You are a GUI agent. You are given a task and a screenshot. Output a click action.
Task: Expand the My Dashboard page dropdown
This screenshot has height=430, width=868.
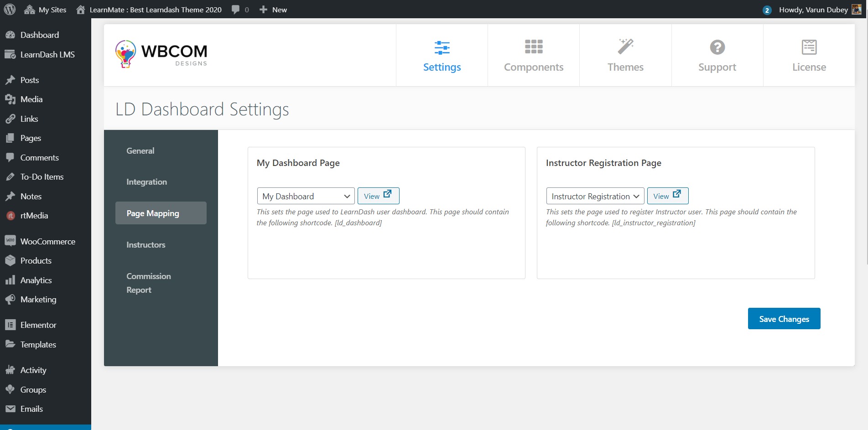306,196
